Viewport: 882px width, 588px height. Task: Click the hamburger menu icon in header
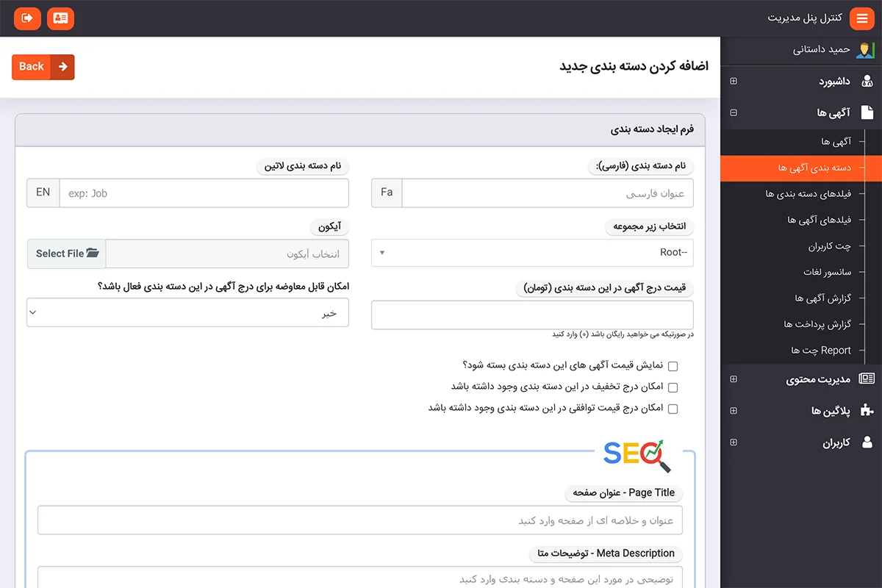click(x=862, y=18)
